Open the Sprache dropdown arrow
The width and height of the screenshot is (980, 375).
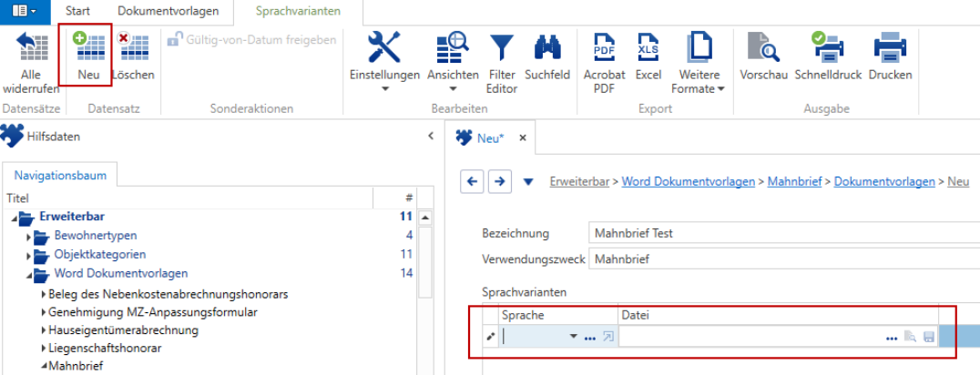tap(573, 337)
